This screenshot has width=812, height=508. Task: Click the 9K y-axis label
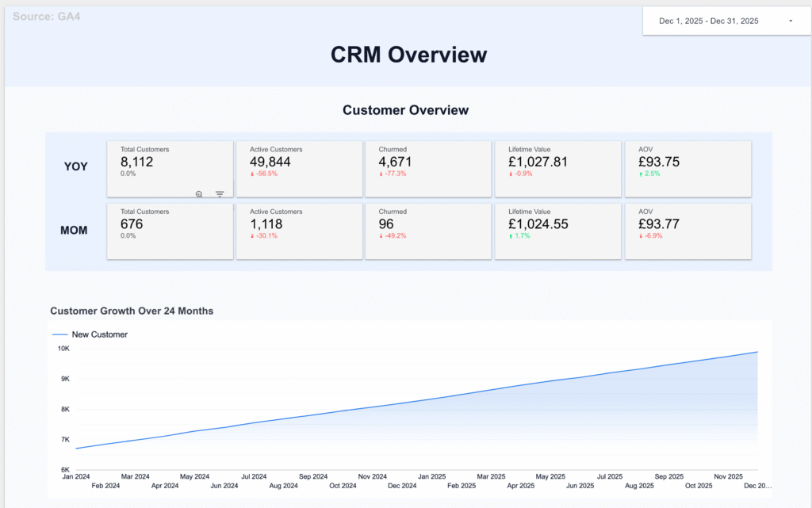coord(65,379)
